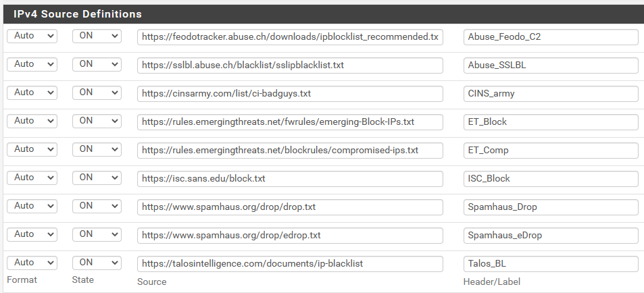Viewport: 644px width, 293px height.
Task: Click the emerging-Block-IPs.txt source field
Action: [x=290, y=122]
